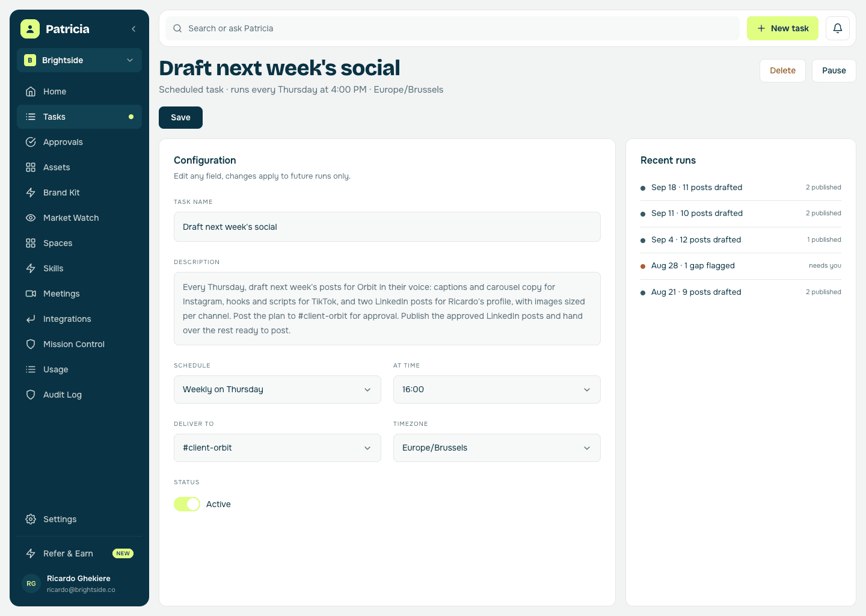
Task: Open the Brightside workspace switcher
Action: pos(79,60)
